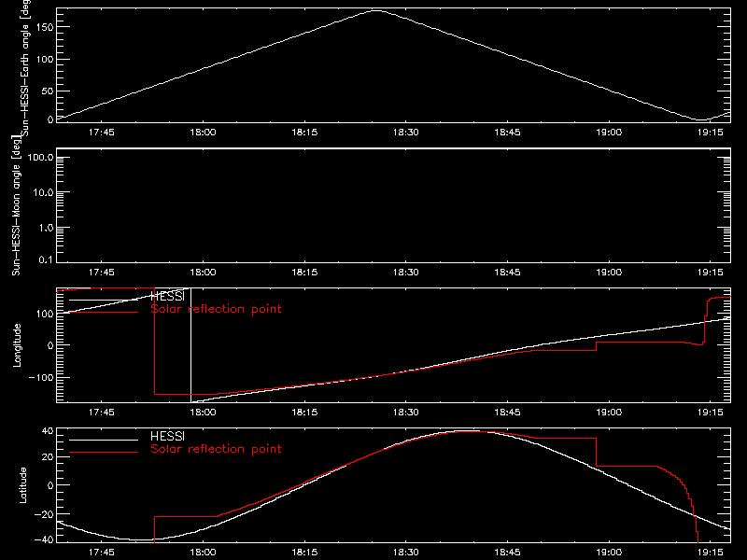
Task: Click 18:30 under the Moon angle plot
Action: coord(406,273)
